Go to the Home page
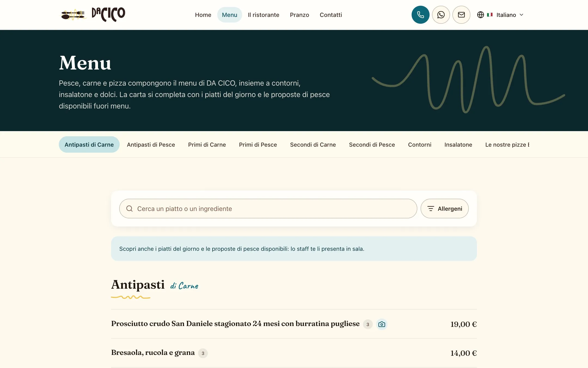588x368 pixels. click(x=203, y=15)
